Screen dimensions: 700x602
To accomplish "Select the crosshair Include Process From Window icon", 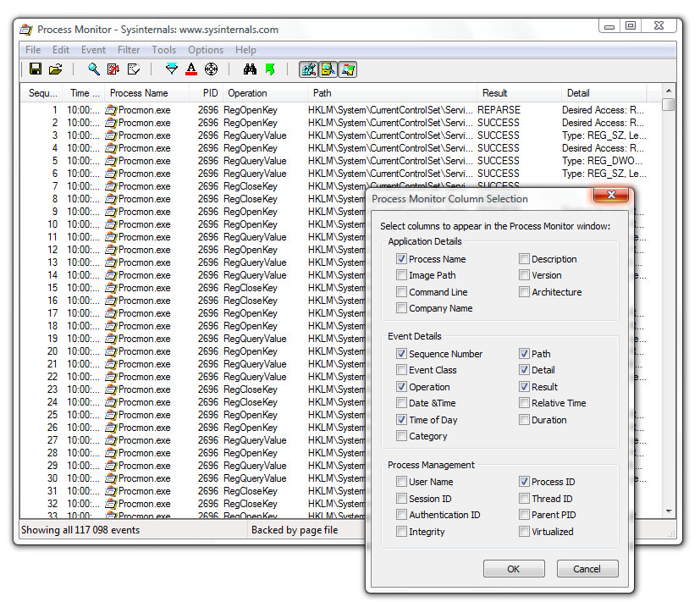I will 211,69.
